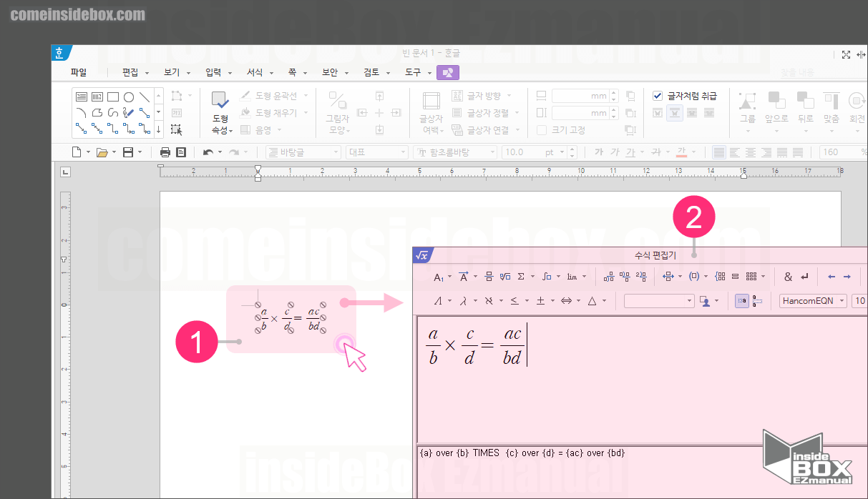Click the object select tool icon
This screenshot has height=499, width=868.
(176, 129)
